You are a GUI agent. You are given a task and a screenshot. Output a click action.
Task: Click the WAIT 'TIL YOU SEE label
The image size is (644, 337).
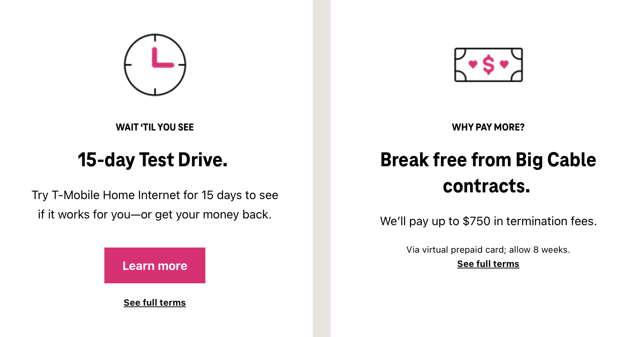point(155,127)
